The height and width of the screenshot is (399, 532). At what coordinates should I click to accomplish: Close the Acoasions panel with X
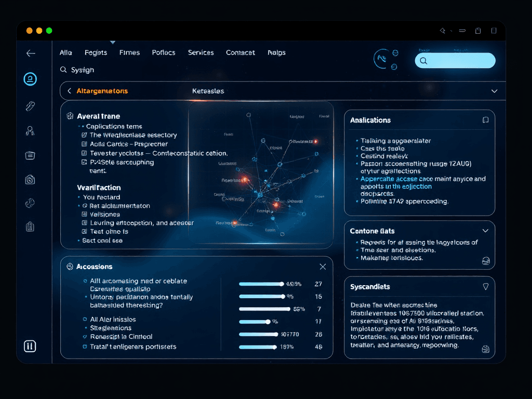[x=323, y=267]
